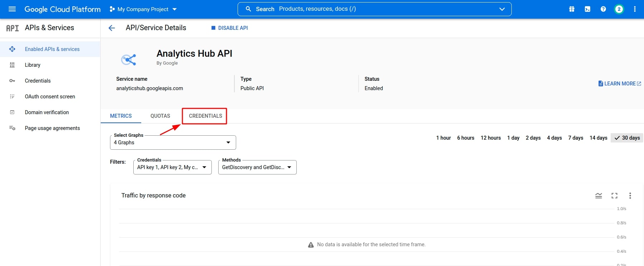The height and width of the screenshot is (266, 644).
Task: Switch to the QUOTAS tab
Action: pos(160,116)
